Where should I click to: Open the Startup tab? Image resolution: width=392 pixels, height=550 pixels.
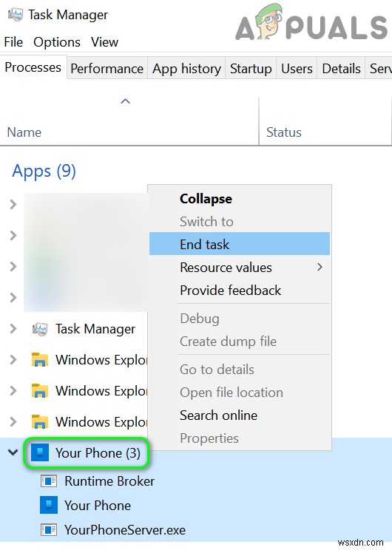tap(251, 69)
